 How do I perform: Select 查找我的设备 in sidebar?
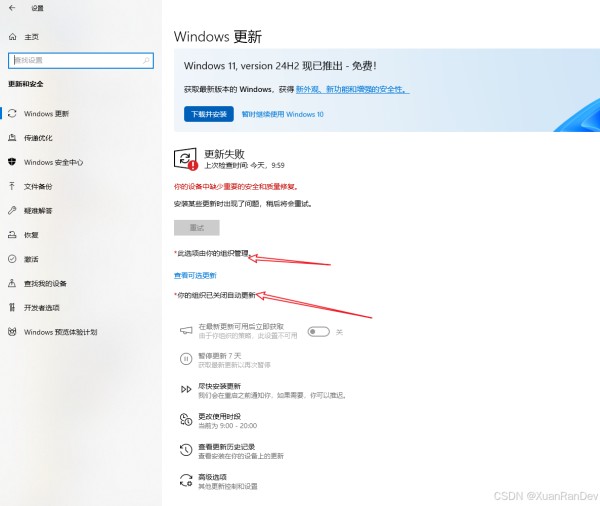pos(45,284)
